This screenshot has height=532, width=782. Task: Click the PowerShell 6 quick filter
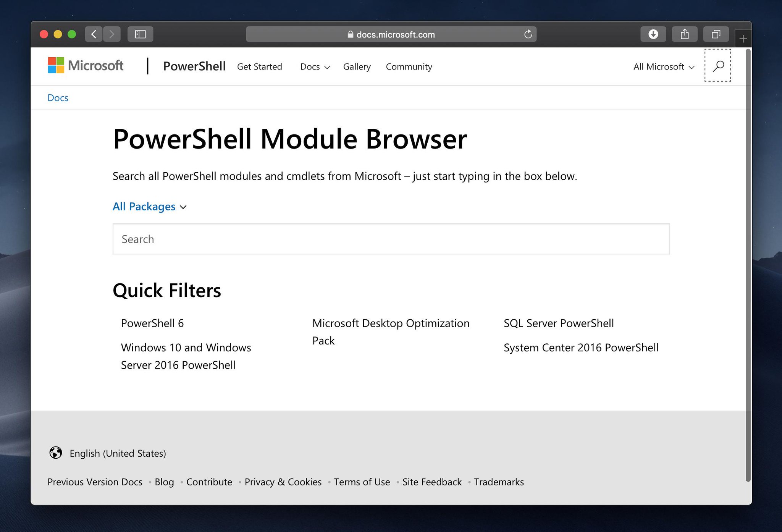152,323
